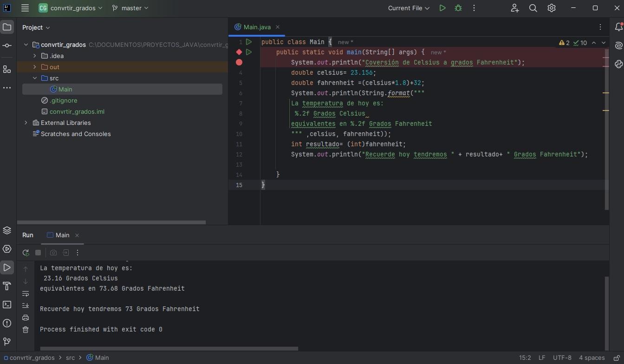Open the main hamburger menu

[25, 8]
